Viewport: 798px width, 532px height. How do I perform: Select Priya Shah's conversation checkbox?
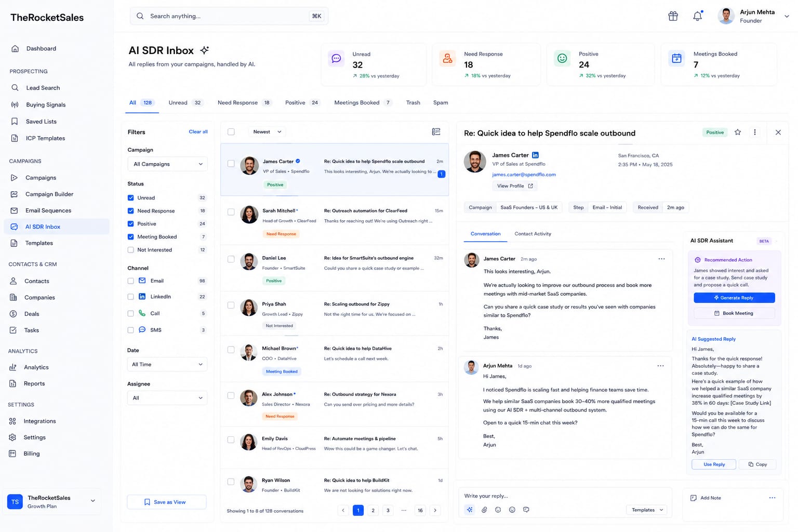click(231, 305)
